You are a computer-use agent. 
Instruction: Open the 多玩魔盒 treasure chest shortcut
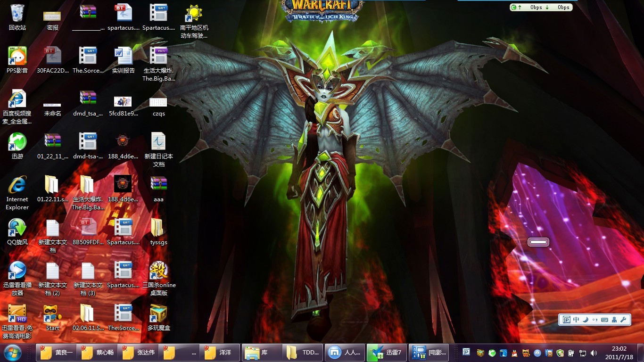point(158,318)
